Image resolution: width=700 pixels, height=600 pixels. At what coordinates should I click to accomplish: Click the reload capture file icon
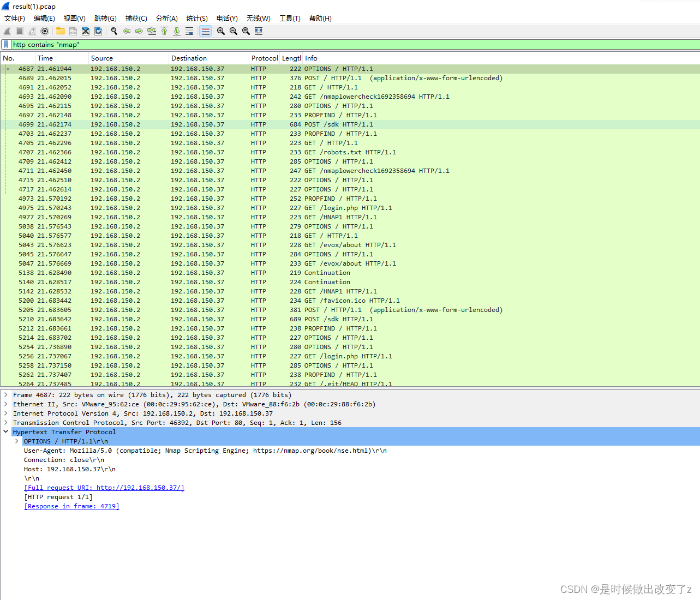98,31
